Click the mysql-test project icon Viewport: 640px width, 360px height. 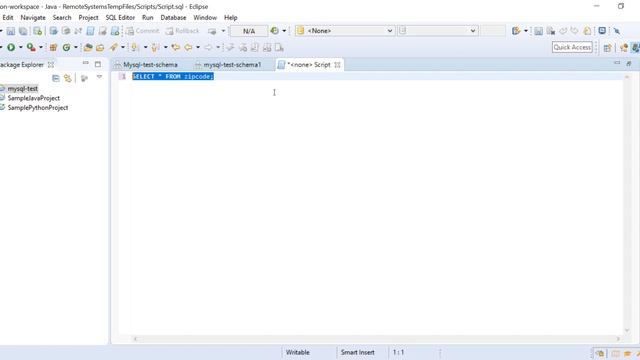[x=2, y=88]
